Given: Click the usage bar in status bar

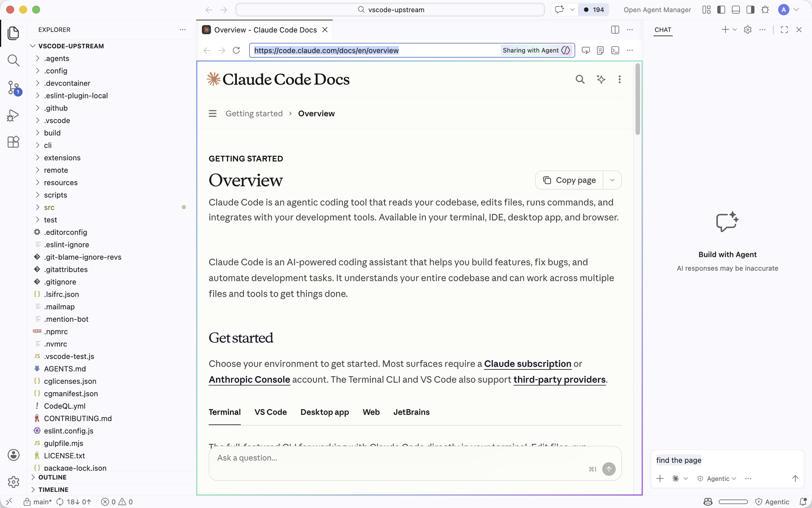Looking at the screenshot, I should coord(733,502).
